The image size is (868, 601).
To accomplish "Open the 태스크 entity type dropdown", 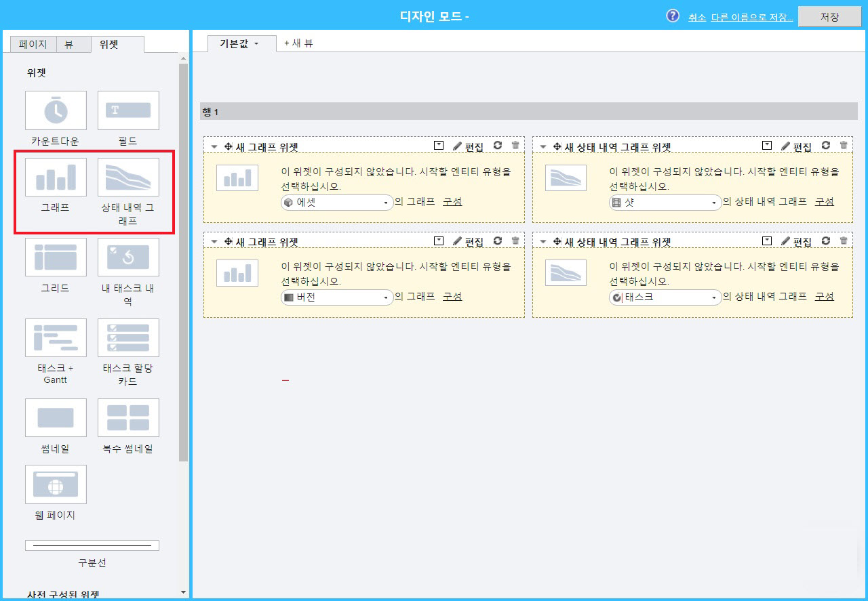I will (665, 297).
